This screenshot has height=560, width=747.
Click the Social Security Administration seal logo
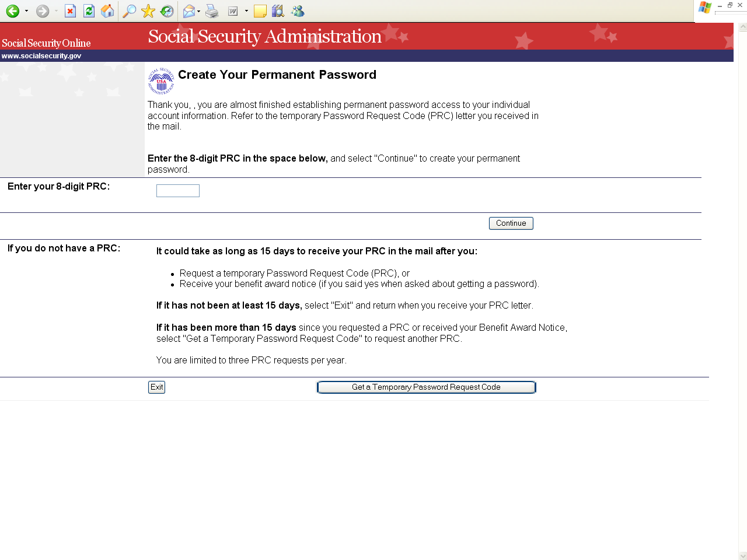(x=161, y=81)
